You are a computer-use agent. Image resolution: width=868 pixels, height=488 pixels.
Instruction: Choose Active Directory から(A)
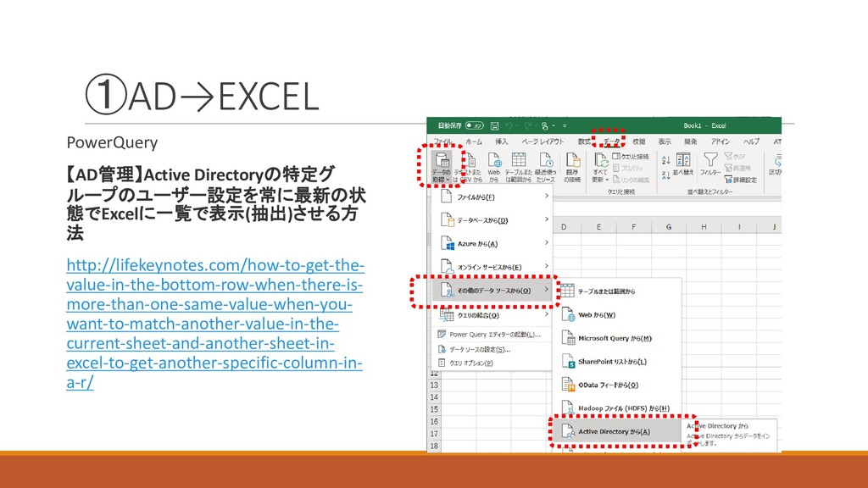coord(617,431)
